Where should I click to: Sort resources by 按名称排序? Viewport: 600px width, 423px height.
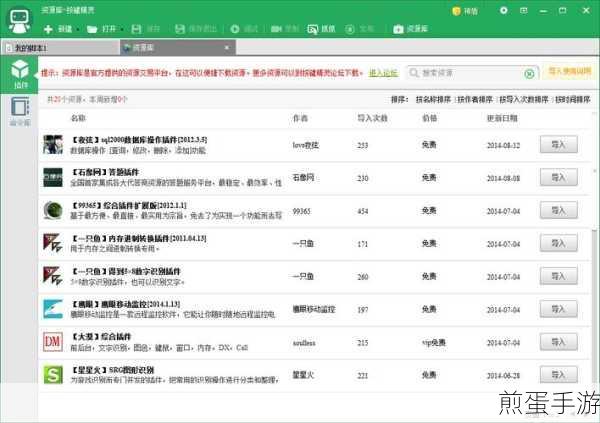(x=433, y=100)
